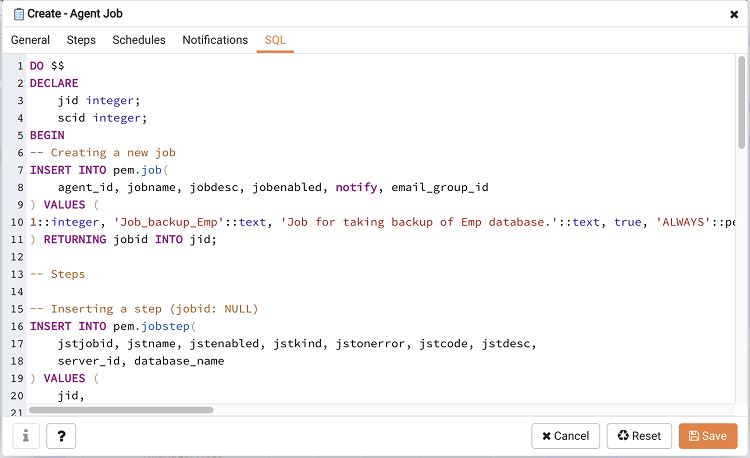Image resolution: width=750 pixels, height=458 pixels.
Task: Click 'server_id, database_name' line
Action: pyautogui.click(x=141, y=361)
